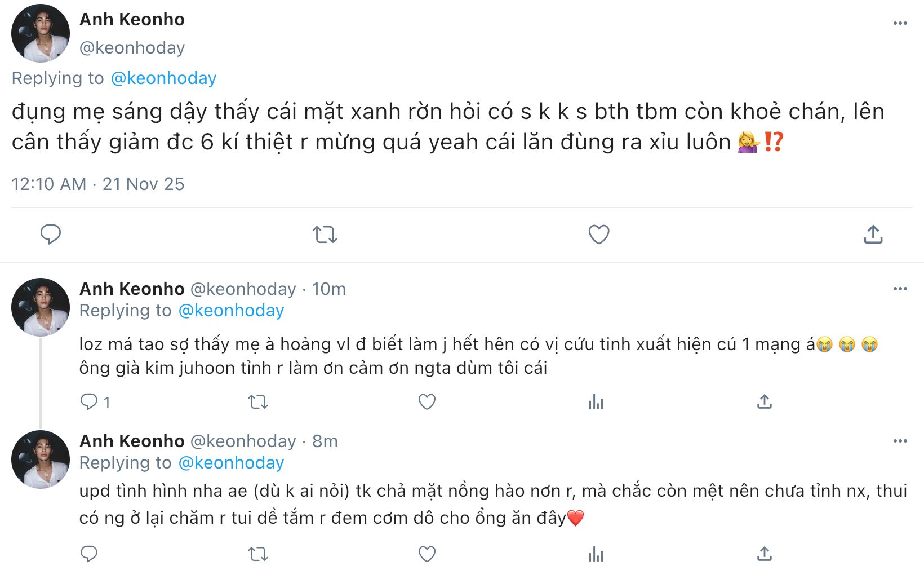
Task: Share the 10m reply tweet
Action: click(764, 401)
